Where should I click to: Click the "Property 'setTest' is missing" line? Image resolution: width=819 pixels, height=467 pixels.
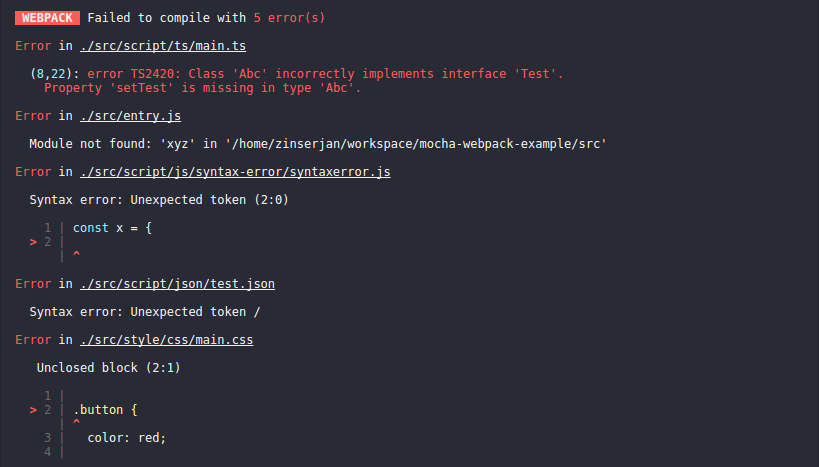coord(203,88)
